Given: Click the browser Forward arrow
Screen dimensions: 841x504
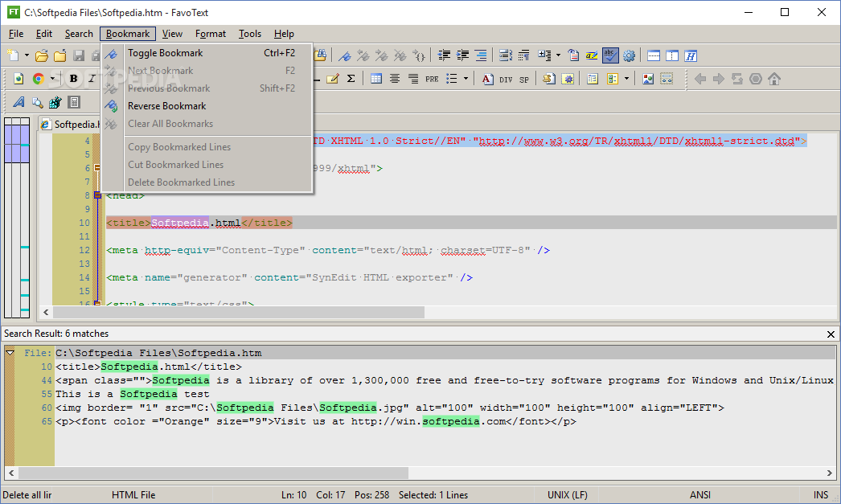Looking at the screenshot, I should tap(718, 79).
